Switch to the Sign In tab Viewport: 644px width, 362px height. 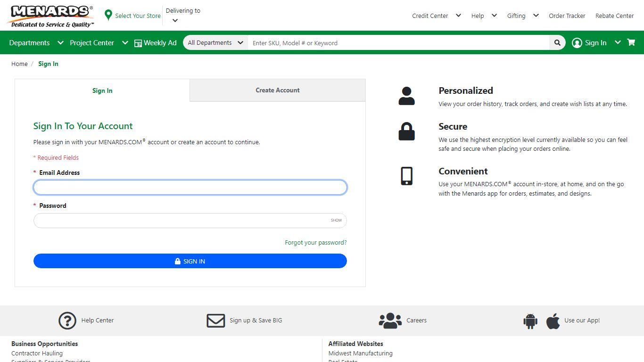[102, 90]
